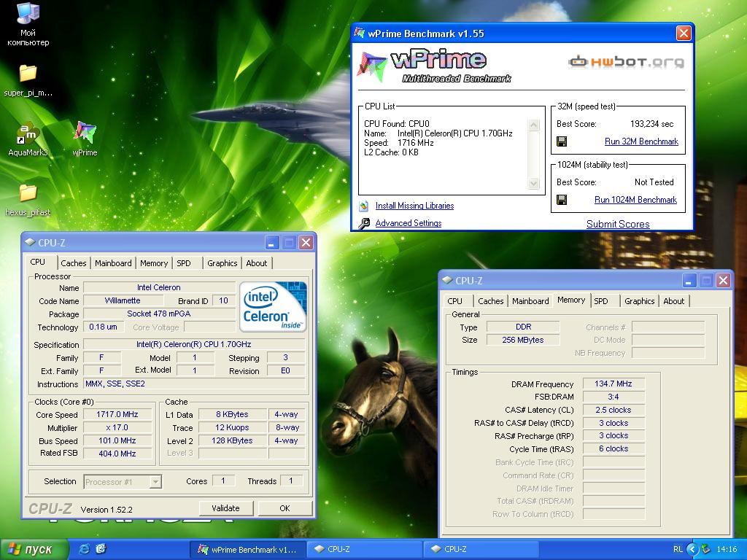
Task: Select the first CPU-Z taskbar button
Action: 363,550
